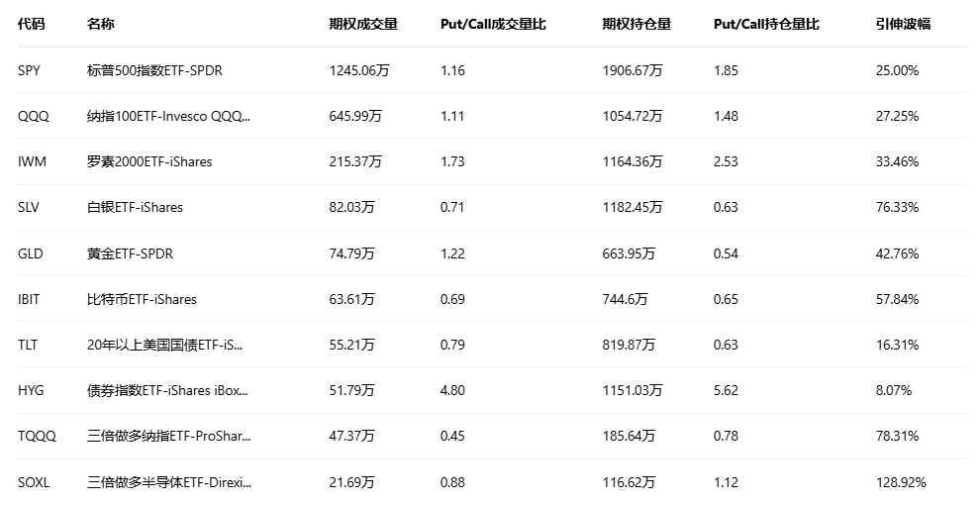This screenshot has width=980, height=505.
Task: Click the 名称 column header
Action: 101,24
